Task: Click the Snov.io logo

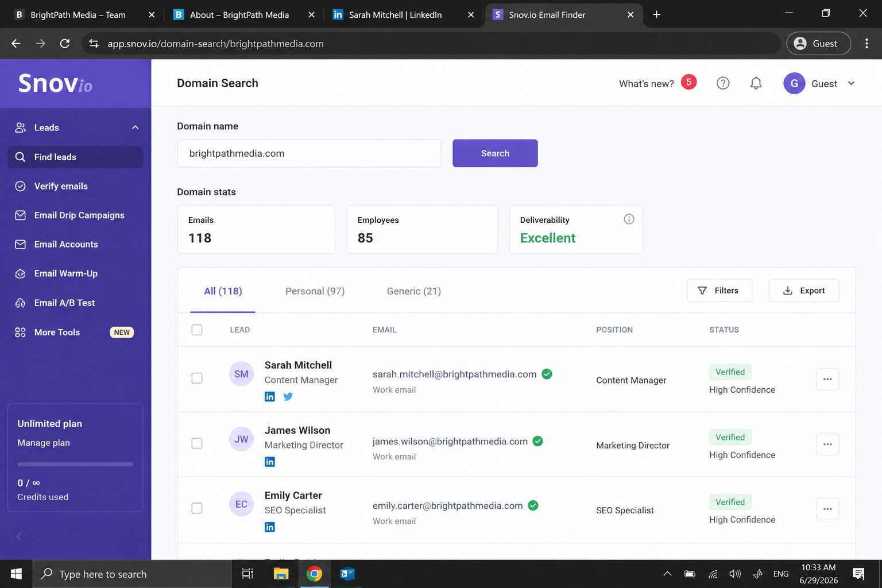Action: pos(55,83)
